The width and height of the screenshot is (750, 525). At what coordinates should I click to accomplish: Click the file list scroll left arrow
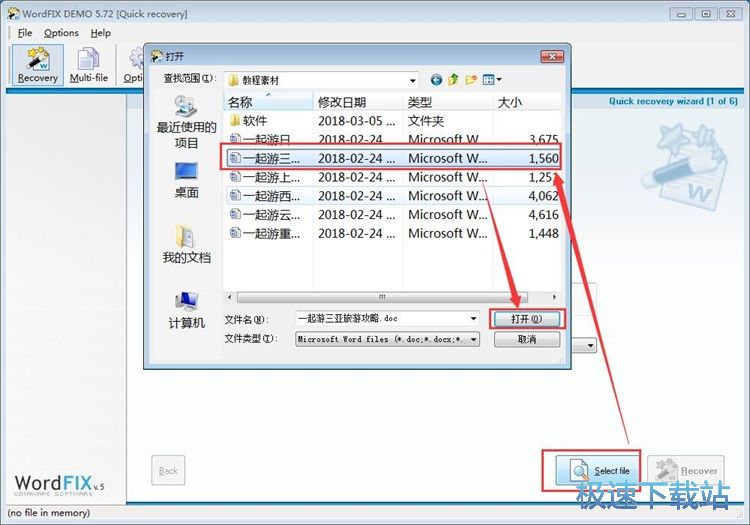(230, 297)
